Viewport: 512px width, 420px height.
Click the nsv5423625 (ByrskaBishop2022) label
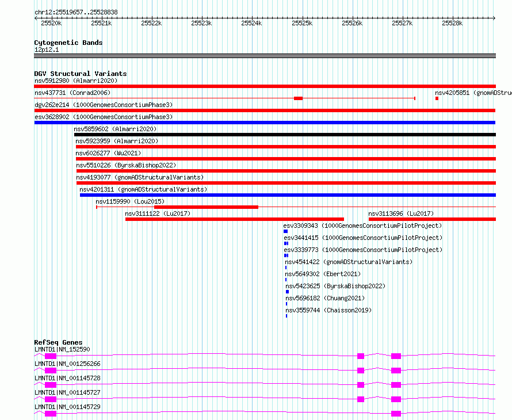click(x=335, y=286)
